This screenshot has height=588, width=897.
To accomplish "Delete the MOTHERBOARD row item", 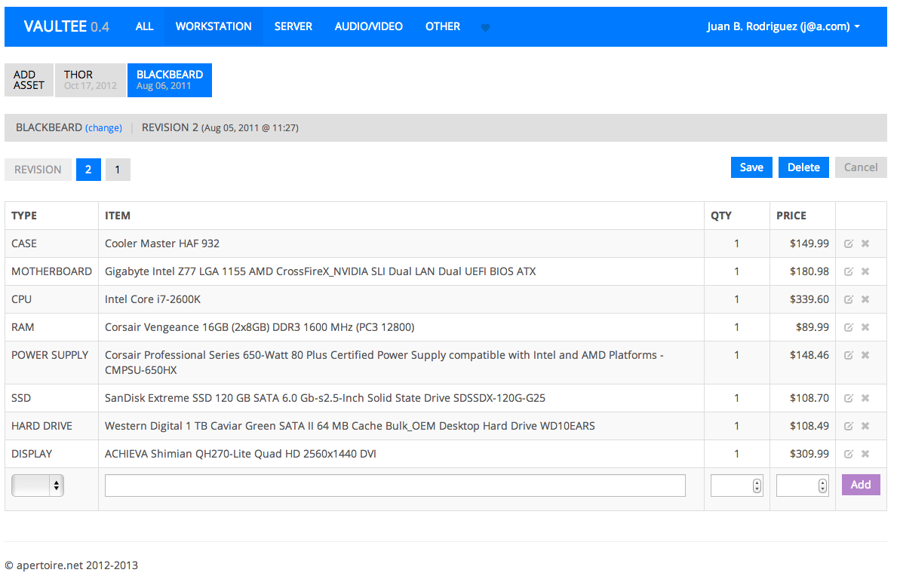I will tap(865, 271).
